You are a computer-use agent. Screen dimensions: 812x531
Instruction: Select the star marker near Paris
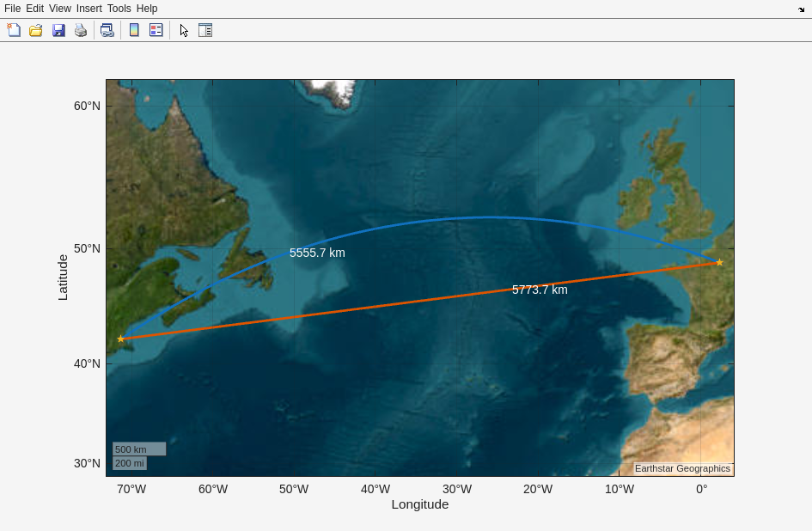tap(719, 263)
